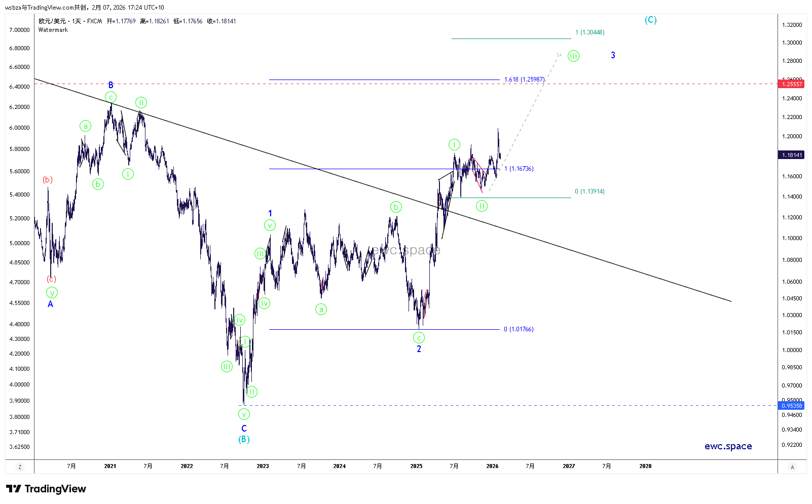Click the ewc.space text in the lower right
The height and width of the screenshot is (504, 812).
pyautogui.click(x=728, y=446)
